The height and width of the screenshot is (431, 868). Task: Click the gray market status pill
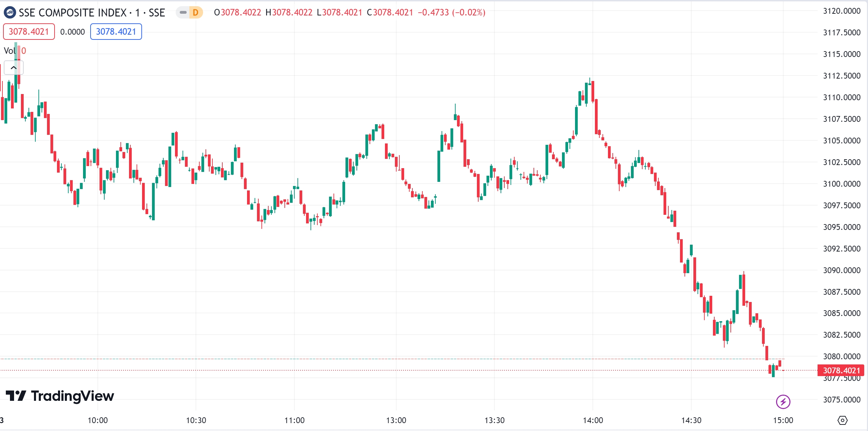[183, 13]
